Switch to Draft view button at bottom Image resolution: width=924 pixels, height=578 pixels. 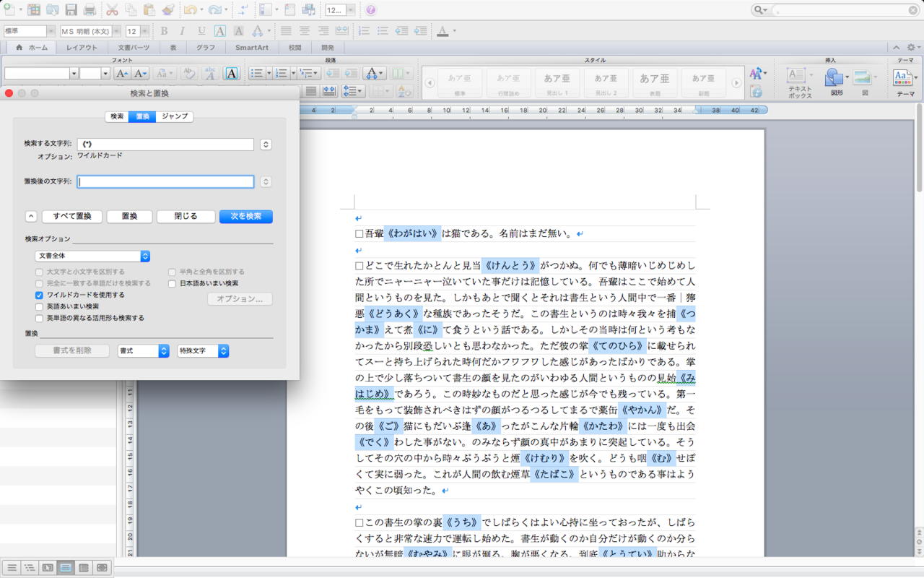(x=10, y=568)
